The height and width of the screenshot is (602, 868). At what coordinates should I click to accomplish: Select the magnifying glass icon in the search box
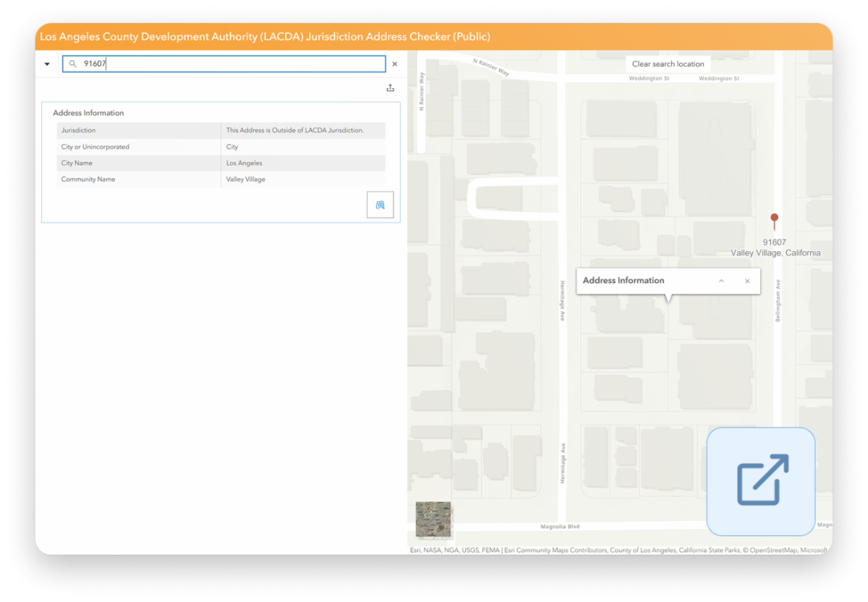coord(72,64)
